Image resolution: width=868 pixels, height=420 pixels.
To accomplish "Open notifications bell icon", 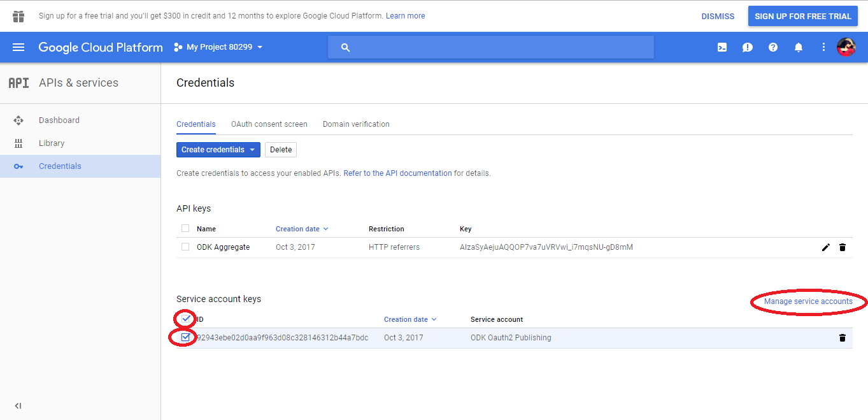I will coord(799,47).
